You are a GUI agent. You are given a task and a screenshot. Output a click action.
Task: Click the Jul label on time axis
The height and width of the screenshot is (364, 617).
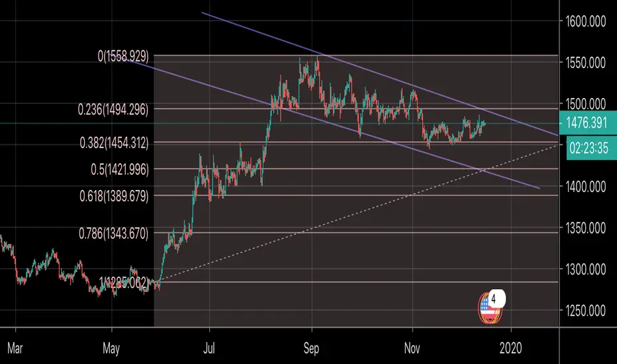pyautogui.click(x=209, y=348)
